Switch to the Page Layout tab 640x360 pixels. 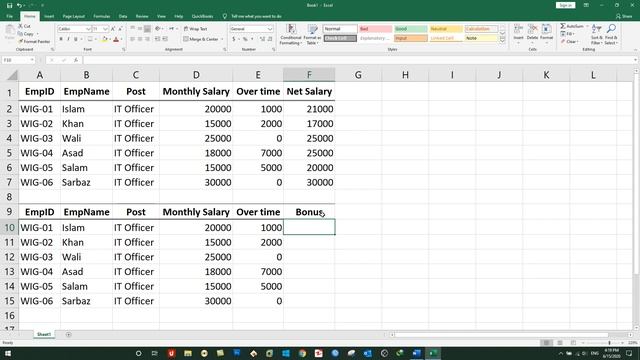tap(73, 16)
